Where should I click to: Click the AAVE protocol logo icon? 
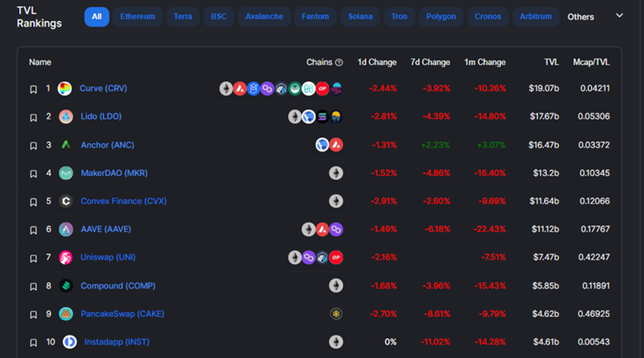pyautogui.click(x=66, y=229)
